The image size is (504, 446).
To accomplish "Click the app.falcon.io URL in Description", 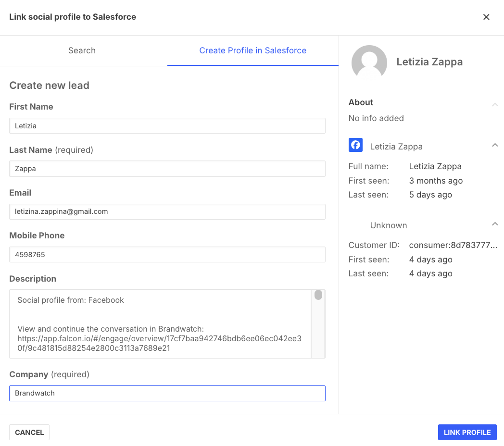I will click(160, 343).
